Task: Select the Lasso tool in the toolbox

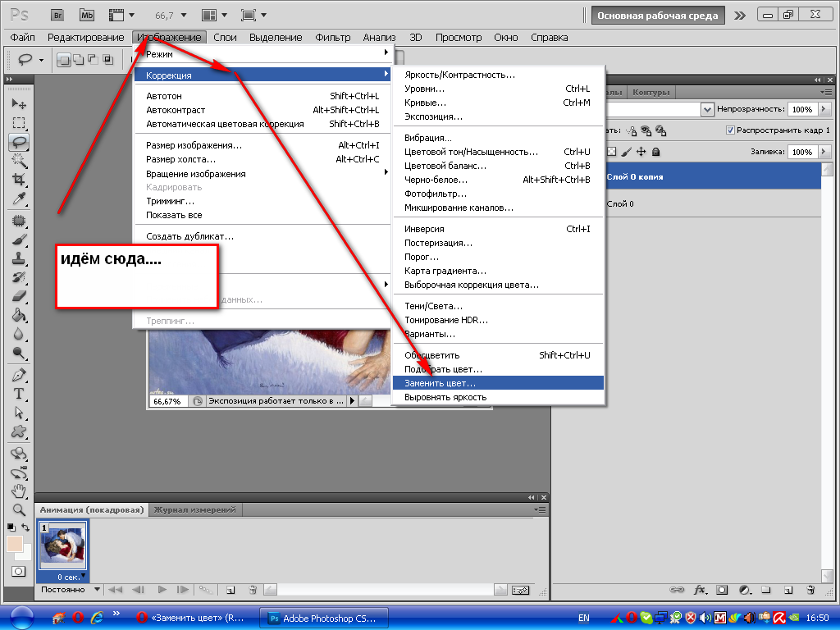Action: [x=20, y=142]
